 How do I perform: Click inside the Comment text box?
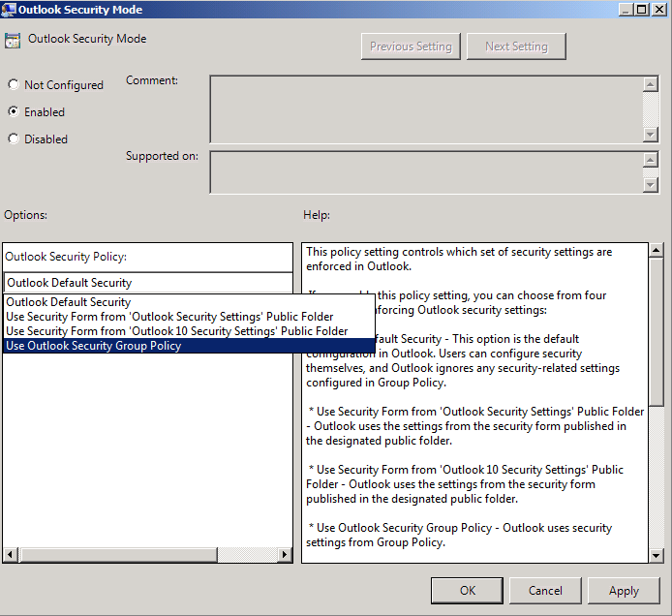click(426, 109)
